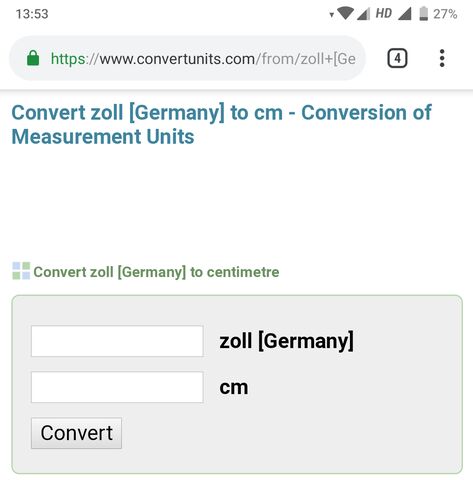Viewport: 473px width, 480px height.
Task: Click the colored squares icon beside section heading
Action: click(21, 271)
